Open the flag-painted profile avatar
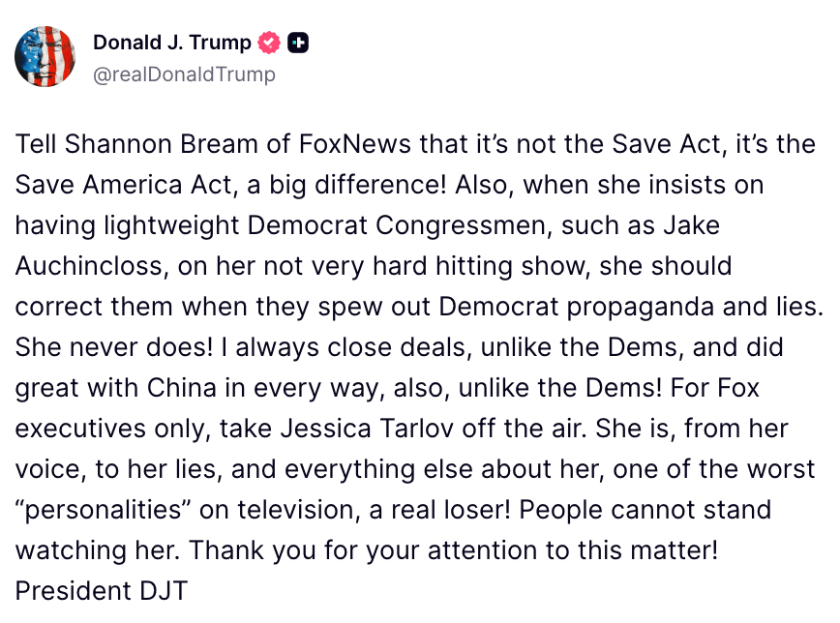 pyautogui.click(x=45, y=56)
